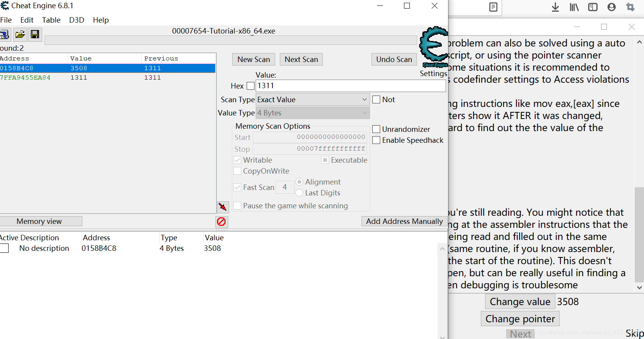
Task: Click browser reader view icon
Action: 493,7
